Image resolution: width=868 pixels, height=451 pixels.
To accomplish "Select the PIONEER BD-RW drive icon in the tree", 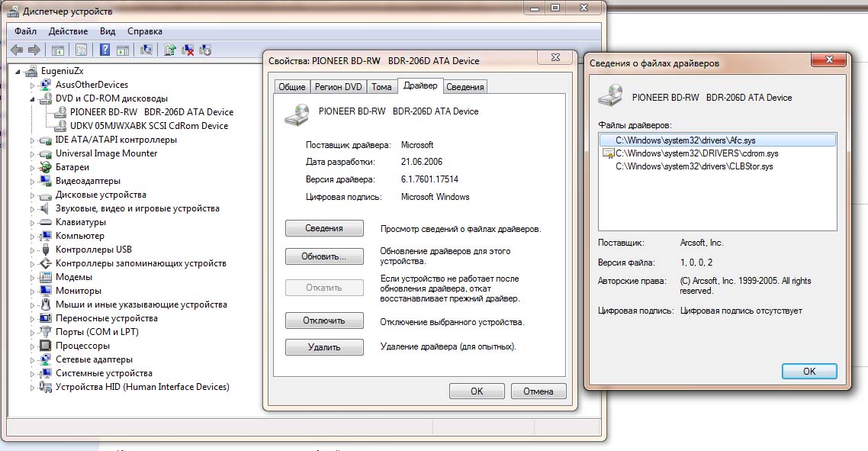I will [59, 112].
